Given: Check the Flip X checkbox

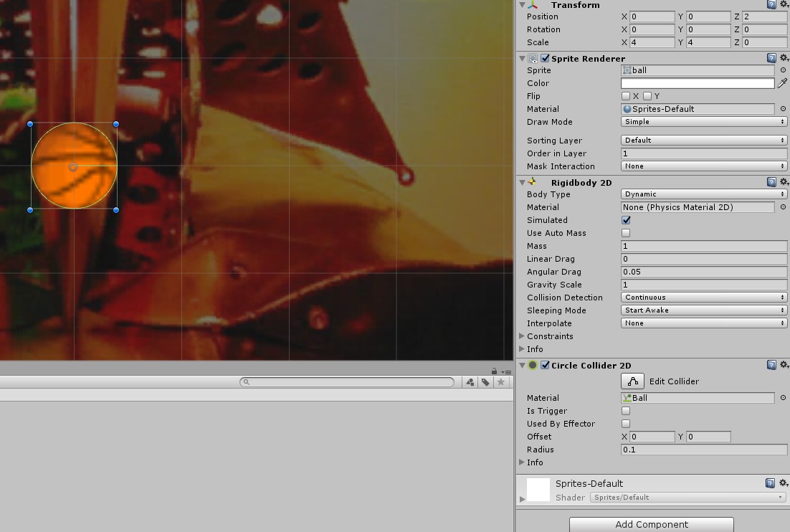Looking at the screenshot, I should click(626, 96).
